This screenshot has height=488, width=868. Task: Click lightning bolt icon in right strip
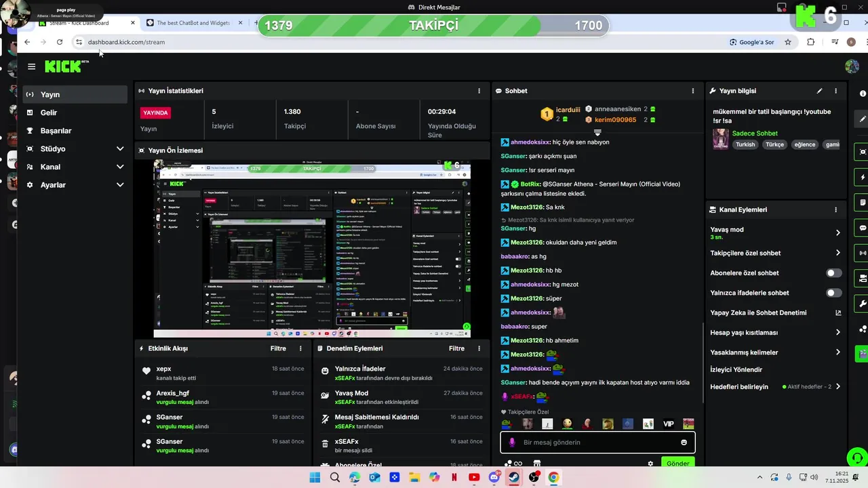tap(862, 177)
